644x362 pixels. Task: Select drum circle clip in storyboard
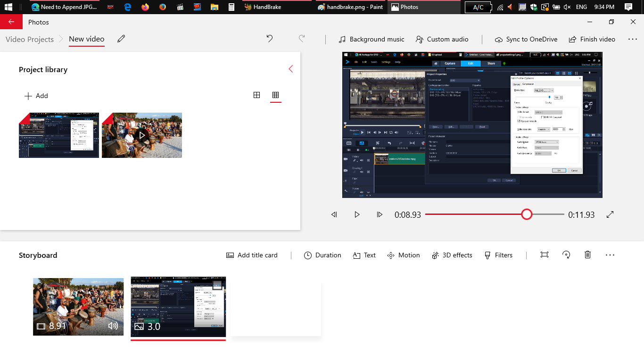[x=78, y=306]
